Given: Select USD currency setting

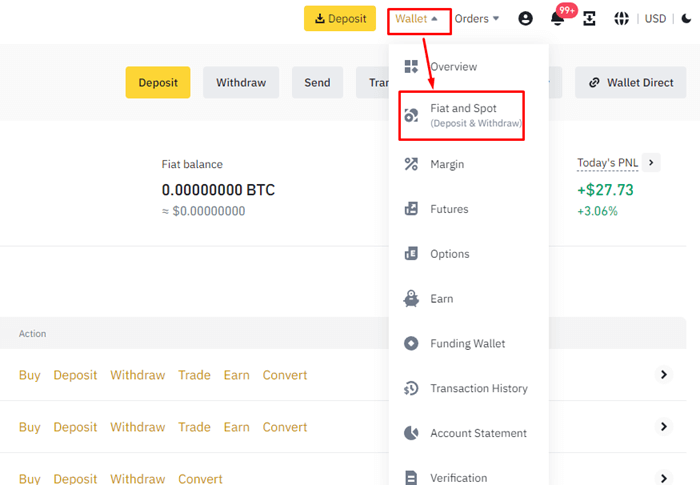Looking at the screenshot, I should pos(655,18).
